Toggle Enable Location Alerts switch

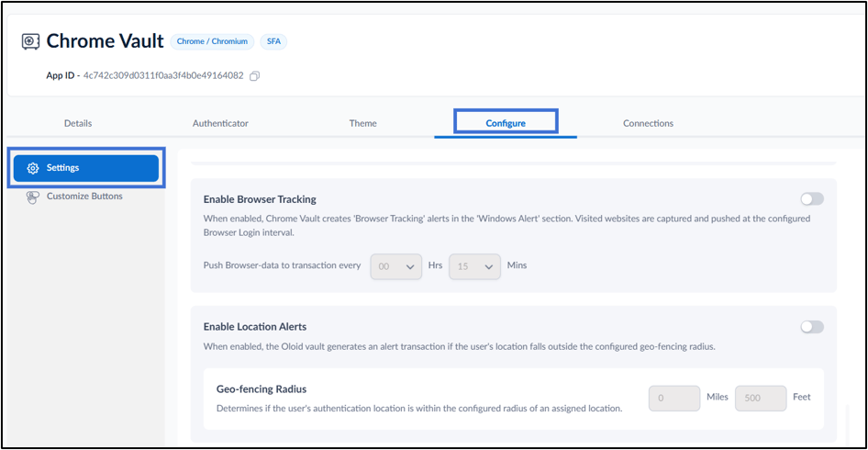[812, 327]
